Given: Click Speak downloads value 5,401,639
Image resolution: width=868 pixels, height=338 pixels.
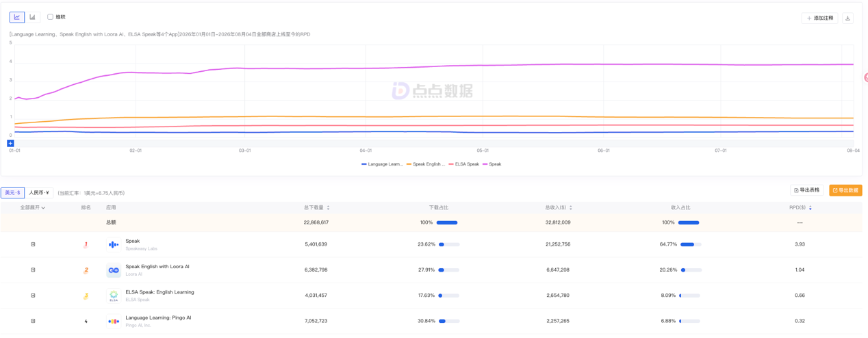Looking at the screenshot, I should 316,244.
